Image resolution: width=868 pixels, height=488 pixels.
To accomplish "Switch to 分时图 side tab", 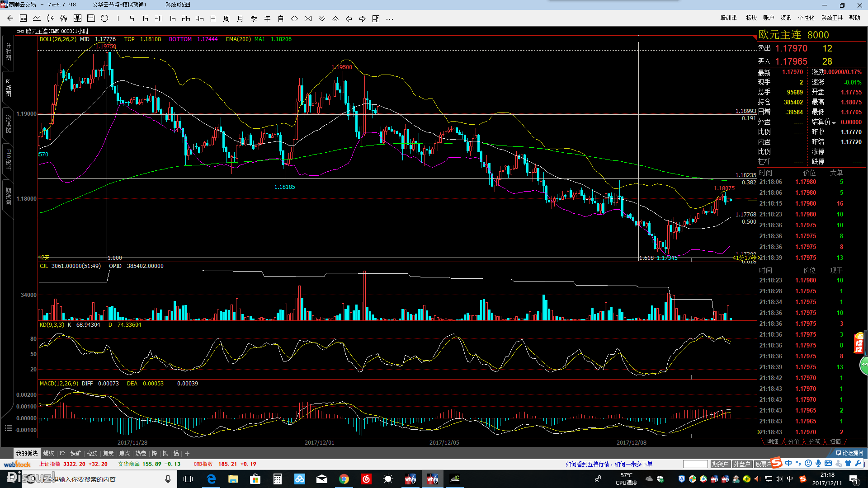I will click(8, 52).
